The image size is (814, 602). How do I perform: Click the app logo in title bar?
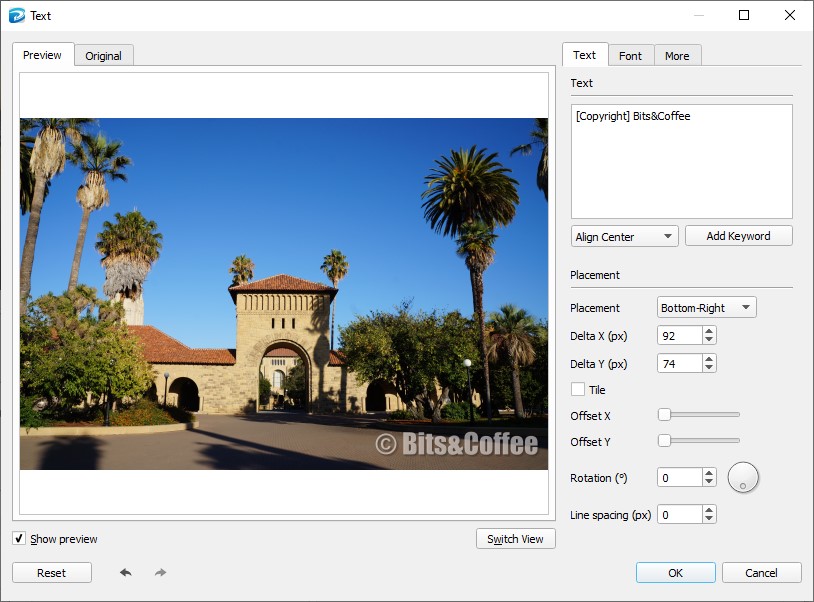(x=17, y=16)
